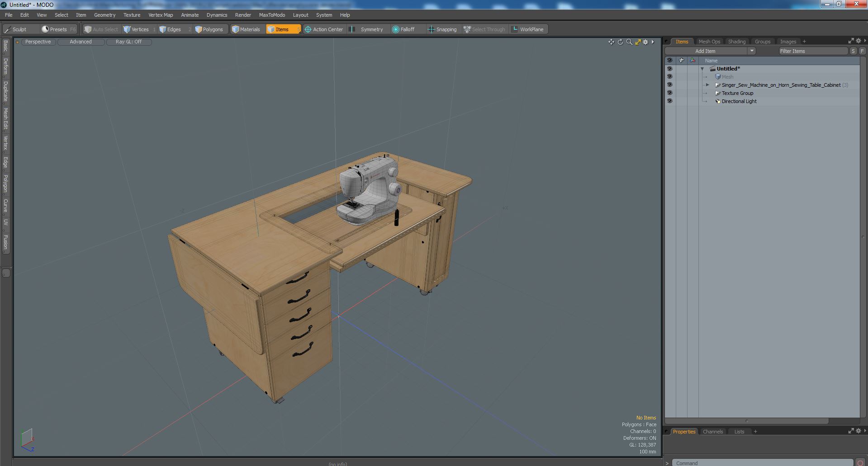The image size is (868, 466).
Task: Switch to the Shading tab
Action: (x=737, y=42)
